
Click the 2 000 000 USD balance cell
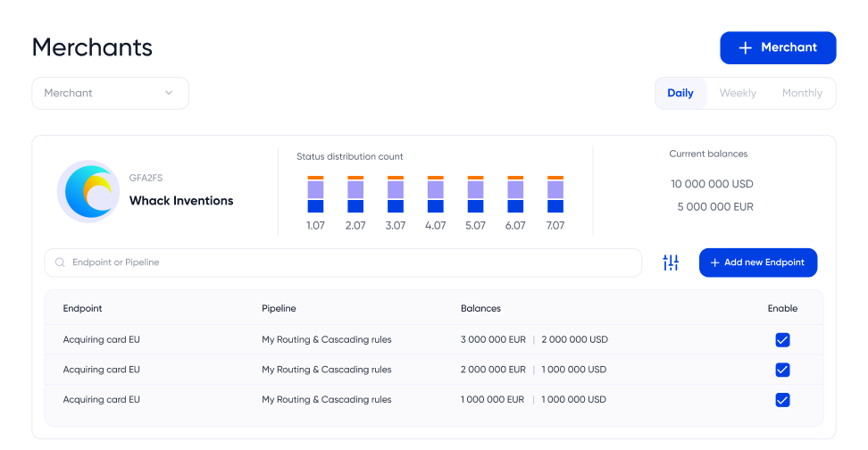pyautogui.click(x=574, y=339)
